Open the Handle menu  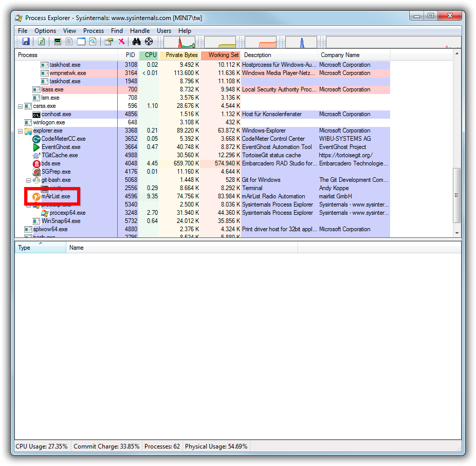[140, 31]
